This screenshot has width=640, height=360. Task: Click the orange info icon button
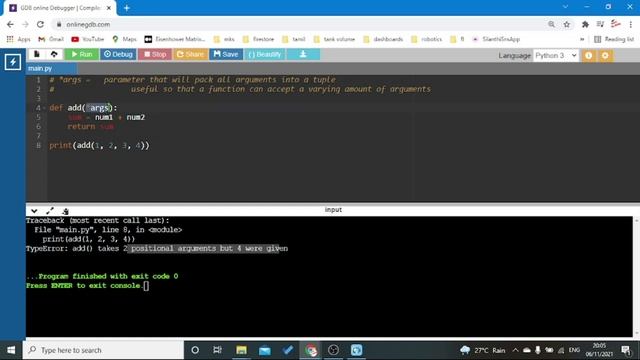[588, 56]
